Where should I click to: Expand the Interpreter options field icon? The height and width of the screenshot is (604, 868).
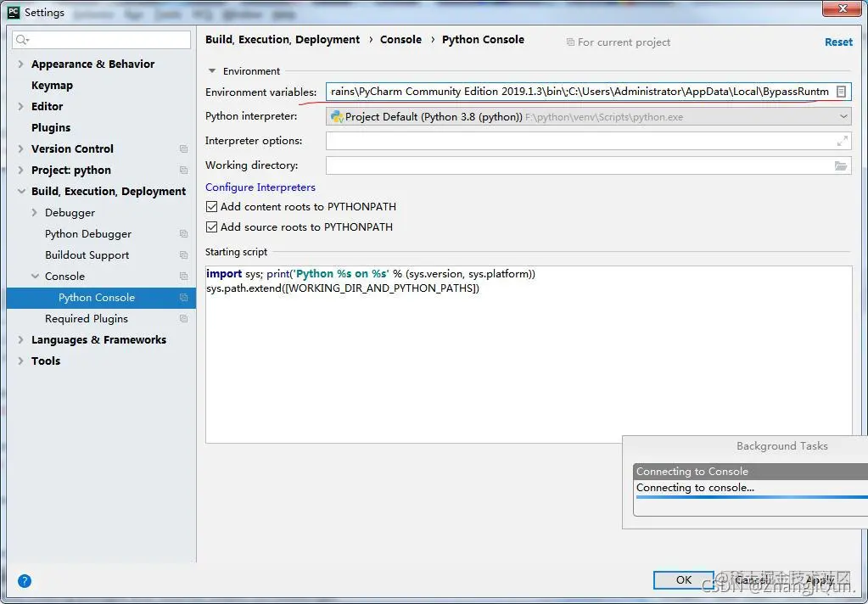842,141
